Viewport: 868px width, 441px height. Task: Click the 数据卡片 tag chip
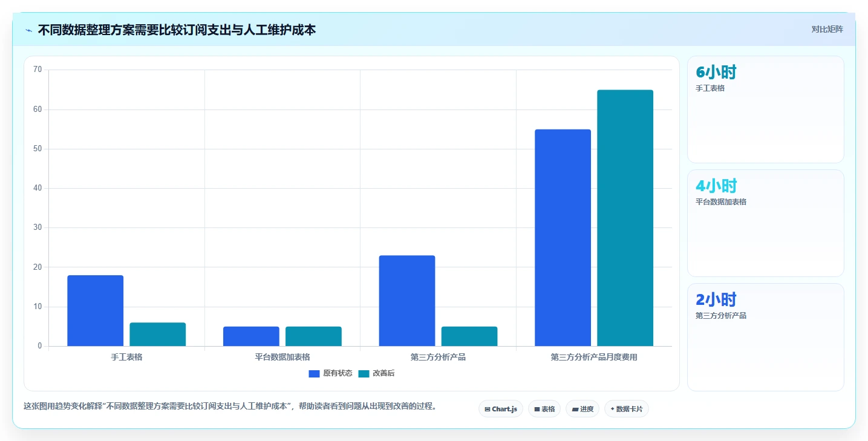(x=626, y=409)
